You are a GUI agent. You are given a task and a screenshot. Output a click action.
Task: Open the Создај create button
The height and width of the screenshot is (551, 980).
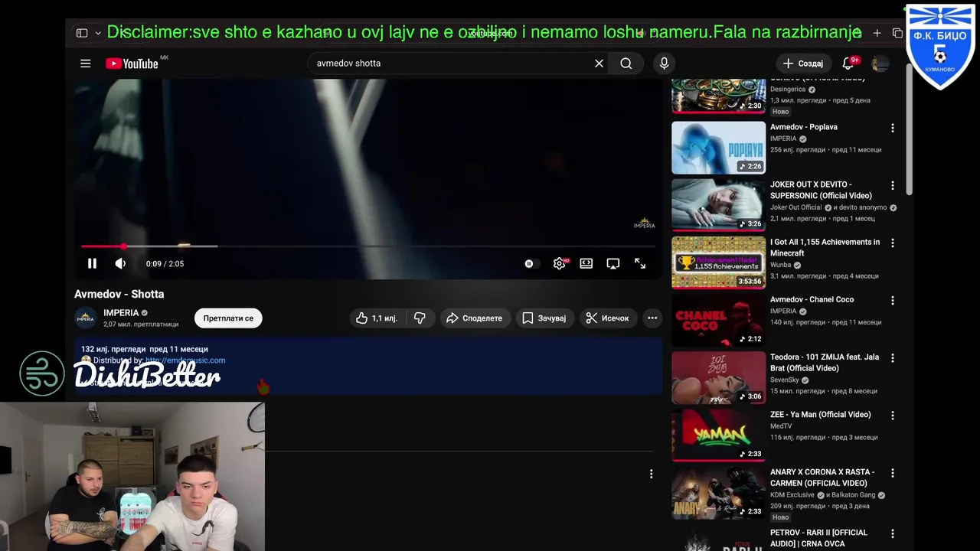click(x=803, y=64)
